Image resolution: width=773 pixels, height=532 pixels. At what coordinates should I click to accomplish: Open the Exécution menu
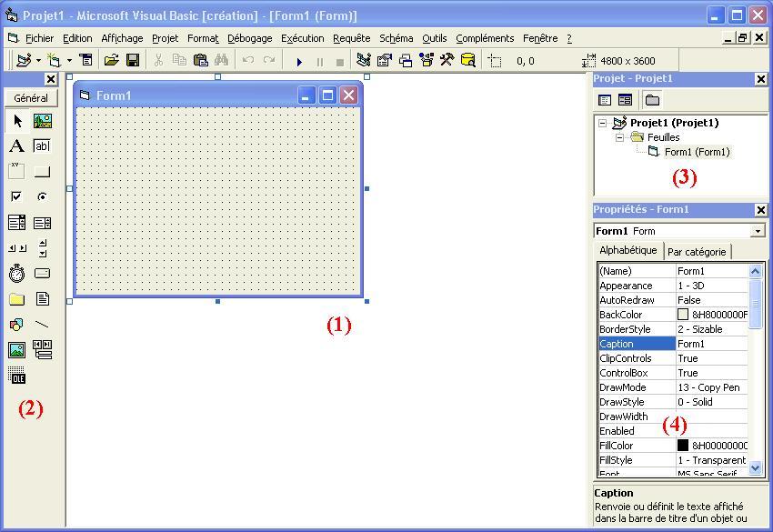pos(302,38)
